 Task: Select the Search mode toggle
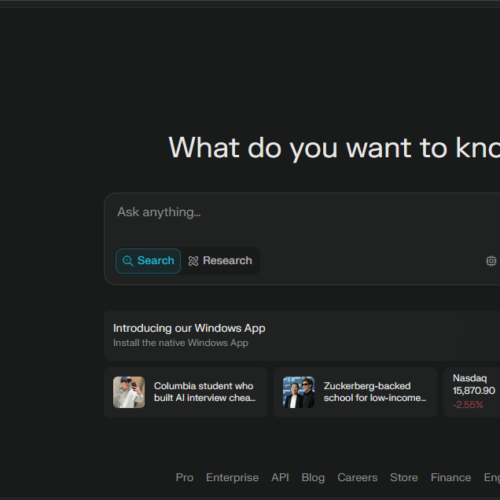pos(148,261)
